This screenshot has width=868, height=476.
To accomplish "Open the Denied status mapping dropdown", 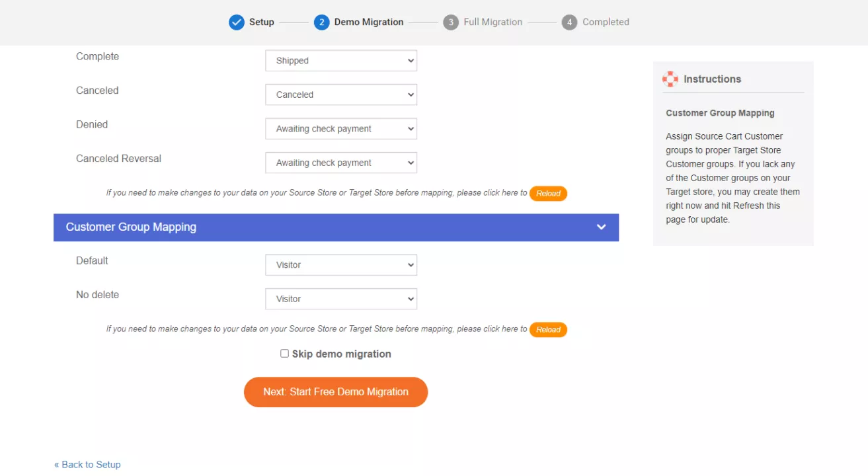I will click(340, 128).
